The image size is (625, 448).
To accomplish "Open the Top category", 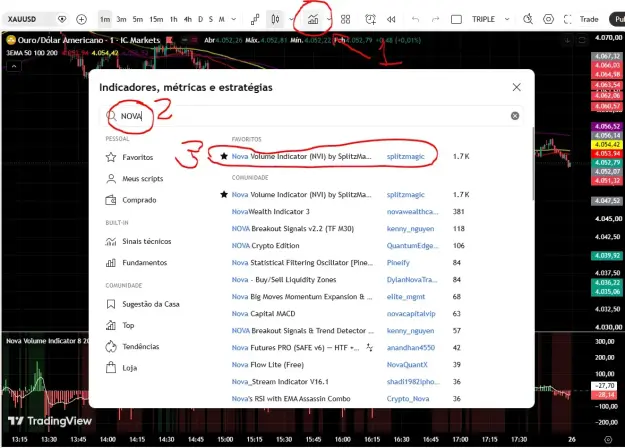I will 120,325.
